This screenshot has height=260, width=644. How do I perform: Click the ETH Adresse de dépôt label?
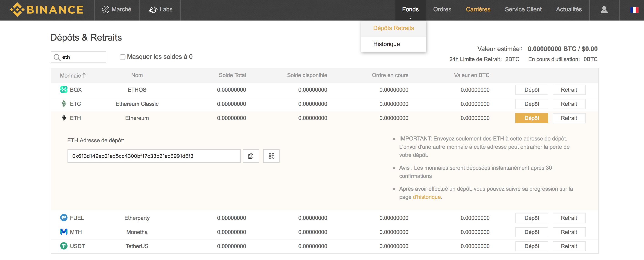pos(96,140)
